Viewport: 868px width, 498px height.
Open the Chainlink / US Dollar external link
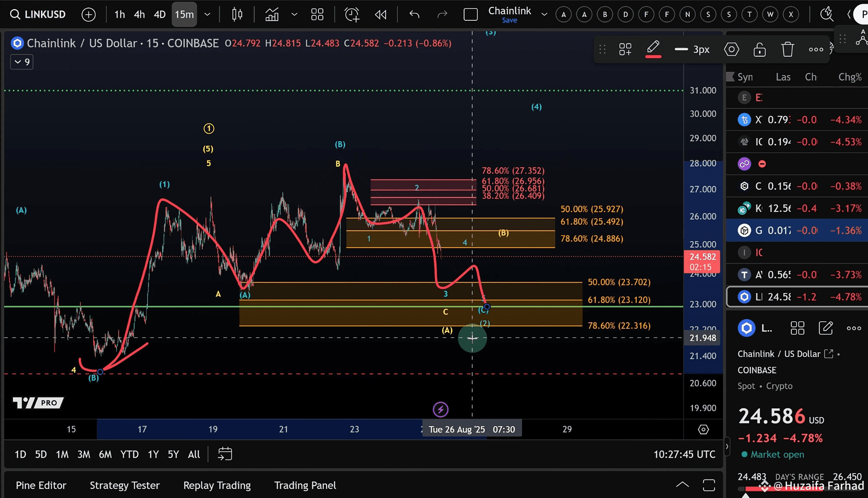[828, 354]
